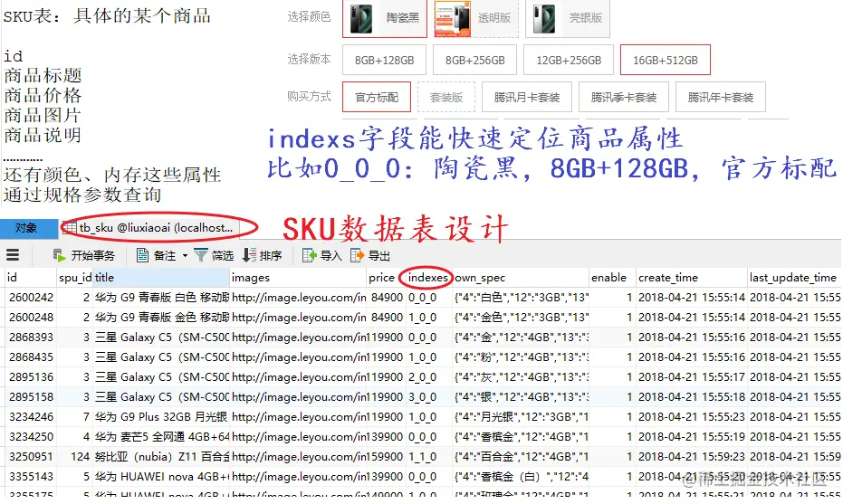The image size is (843, 504).
Task: Click indexes cell 3_0_0
Action: [x=428, y=397]
